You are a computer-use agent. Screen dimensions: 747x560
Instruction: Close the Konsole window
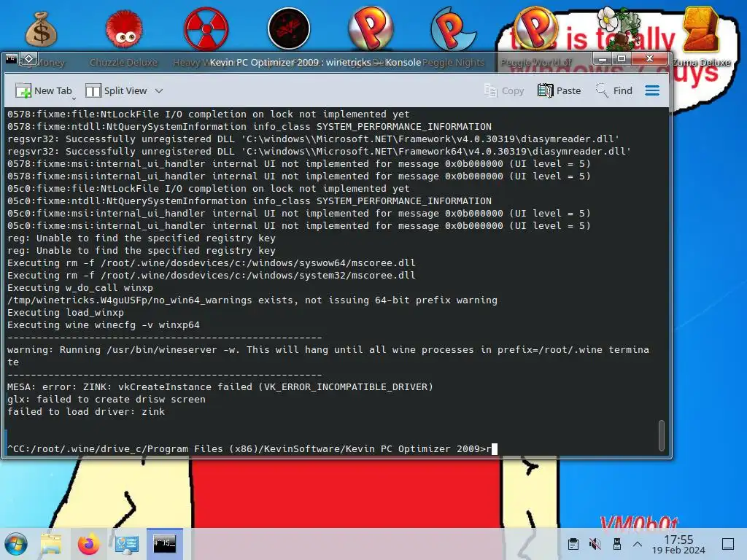pyautogui.click(x=649, y=58)
